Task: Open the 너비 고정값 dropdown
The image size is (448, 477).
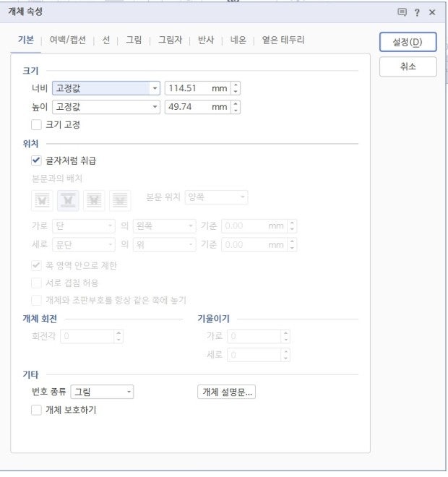Action: [x=155, y=88]
